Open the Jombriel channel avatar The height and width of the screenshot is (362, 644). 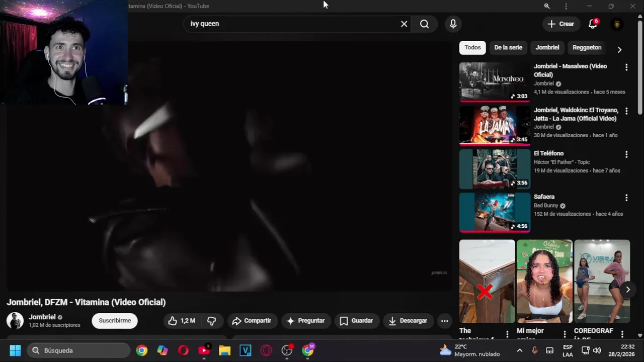pyautogui.click(x=15, y=321)
